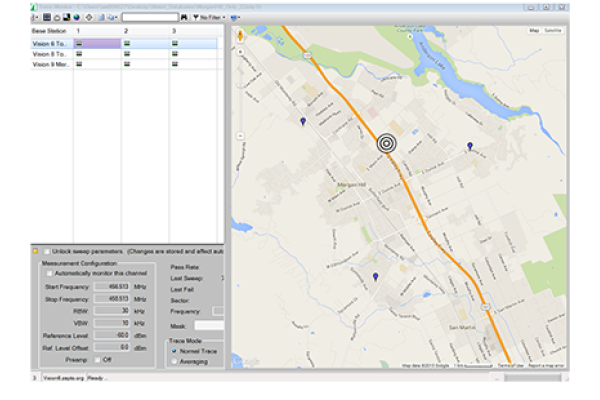Enable Automatically monitor this channel
600x400 pixels.
coord(49,273)
